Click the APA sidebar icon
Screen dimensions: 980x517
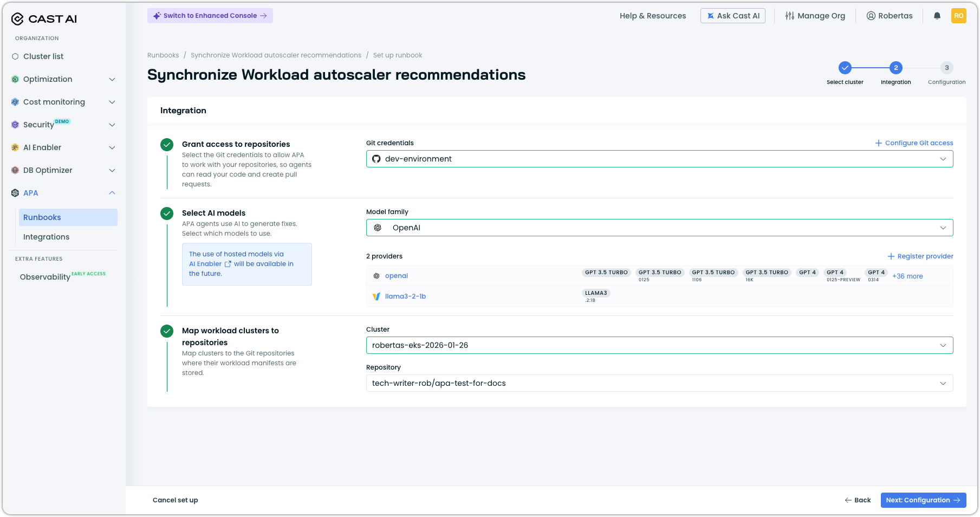[15, 193]
